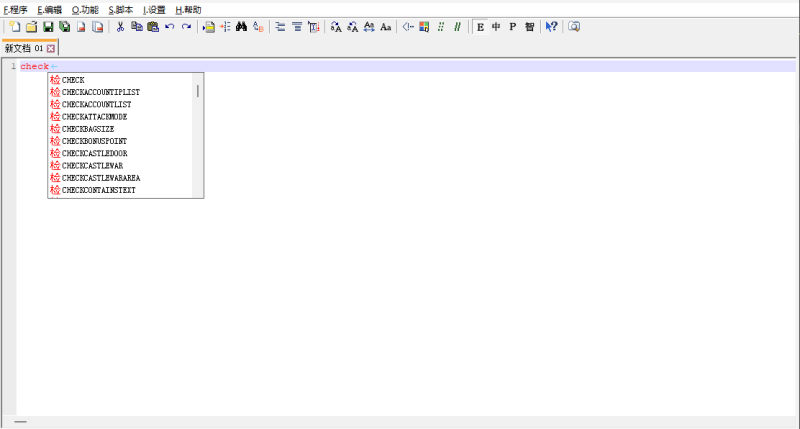Viewport: 800px width, 429px height.
Task: Click the undo arrow icon
Action: [x=169, y=27]
